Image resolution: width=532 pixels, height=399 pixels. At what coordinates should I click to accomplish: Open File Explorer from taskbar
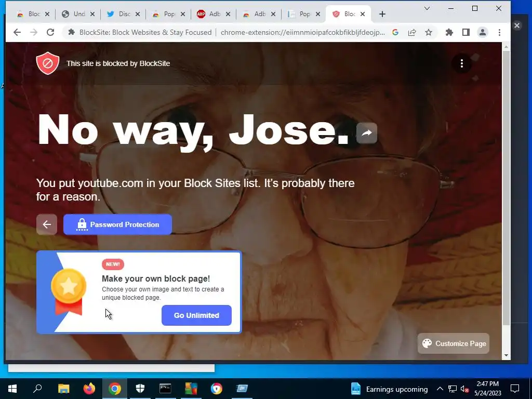(63, 389)
